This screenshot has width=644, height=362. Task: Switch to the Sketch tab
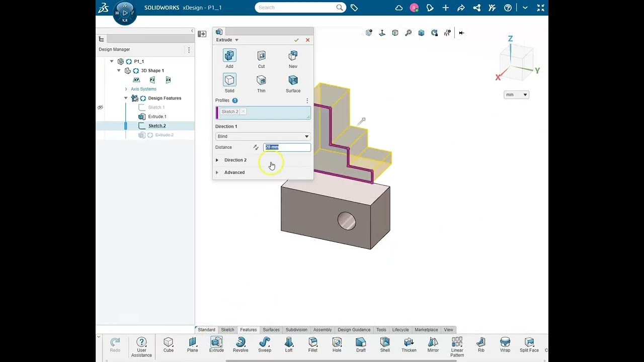[x=227, y=330]
